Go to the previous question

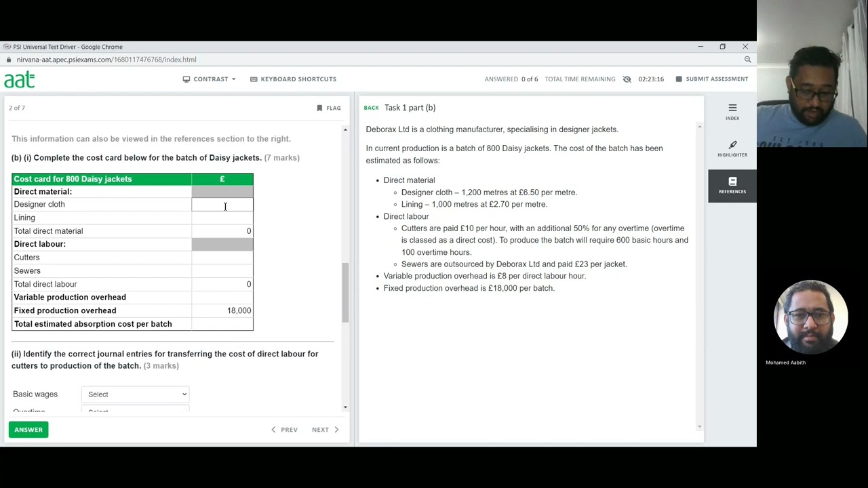pos(284,430)
